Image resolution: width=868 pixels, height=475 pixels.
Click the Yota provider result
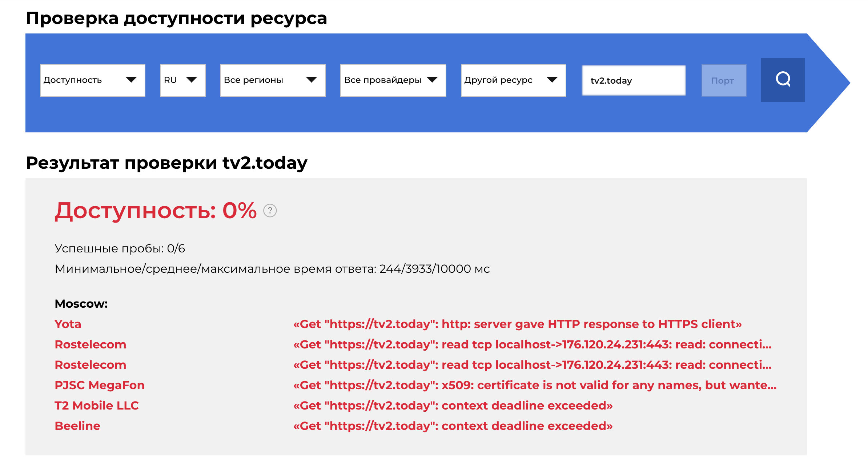[x=68, y=324]
